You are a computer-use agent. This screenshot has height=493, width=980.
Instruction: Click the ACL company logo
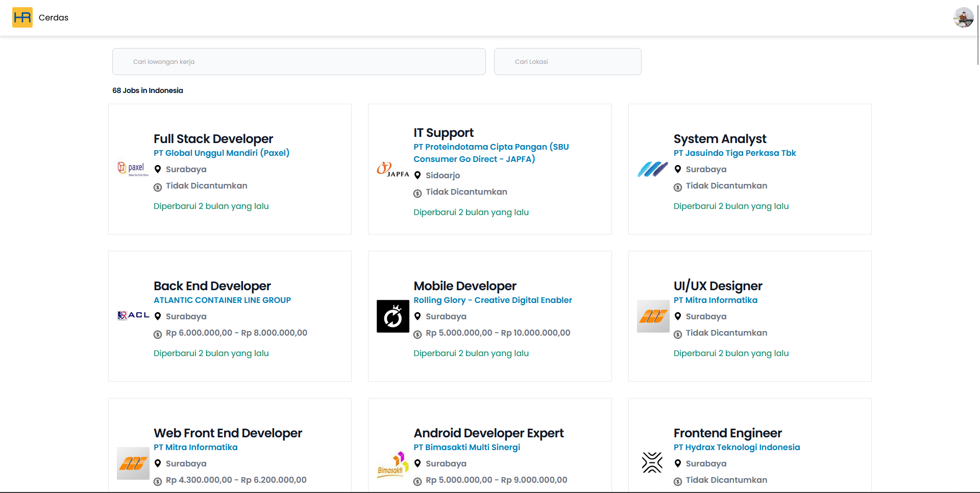(x=133, y=316)
